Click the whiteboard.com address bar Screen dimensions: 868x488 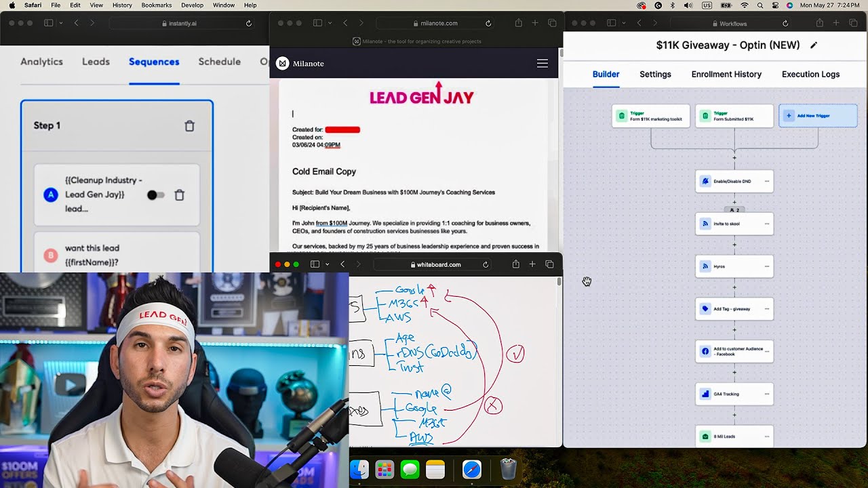point(433,264)
